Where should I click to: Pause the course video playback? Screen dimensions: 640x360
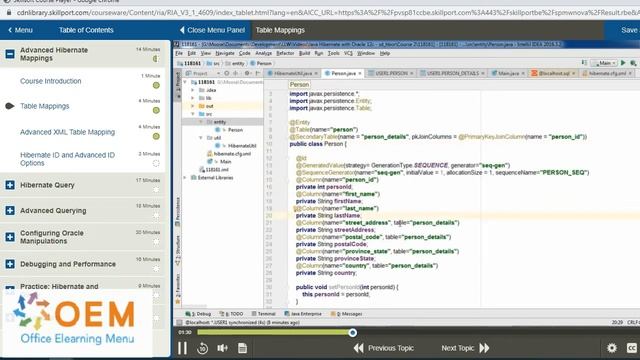pyautogui.click(x=182, y=348)
